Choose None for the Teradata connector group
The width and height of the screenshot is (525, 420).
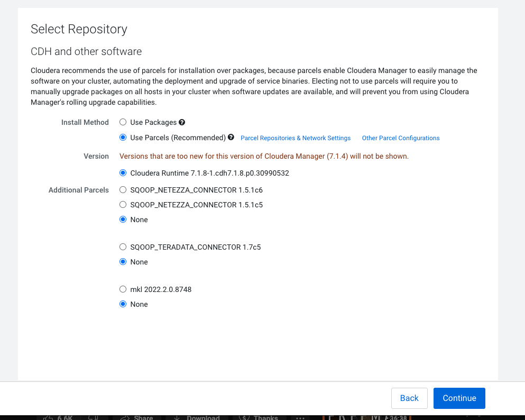(122, 262)
